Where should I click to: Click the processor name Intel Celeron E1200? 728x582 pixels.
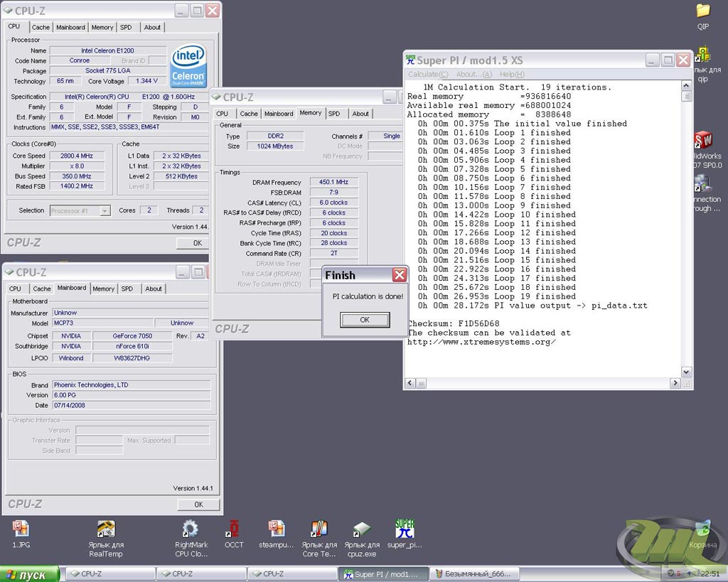tap(108, 50)
